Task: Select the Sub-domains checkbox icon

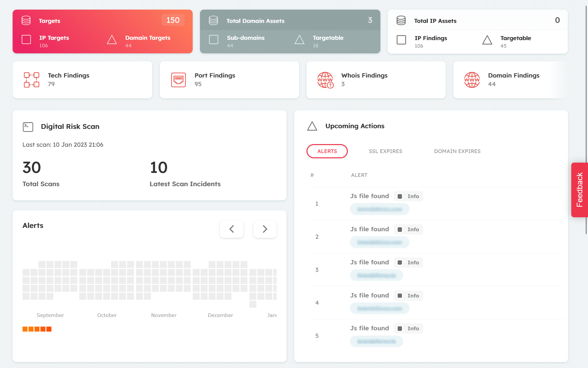Action: pos(213,40)
